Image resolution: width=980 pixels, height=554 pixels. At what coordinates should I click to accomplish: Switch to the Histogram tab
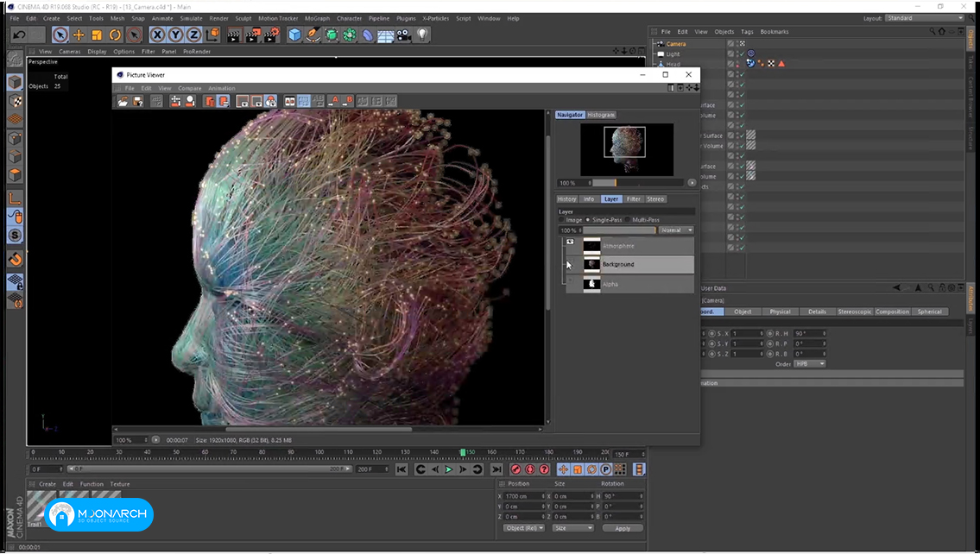(601, 115)
